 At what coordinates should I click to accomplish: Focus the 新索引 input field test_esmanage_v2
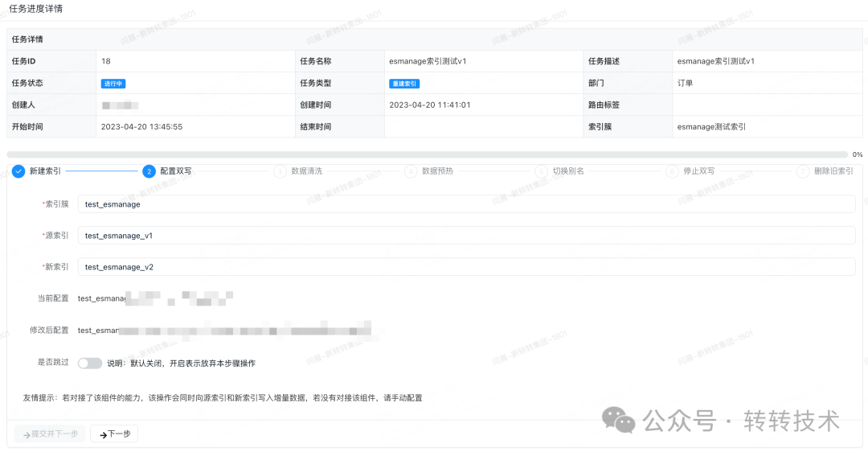coord(466,266)
